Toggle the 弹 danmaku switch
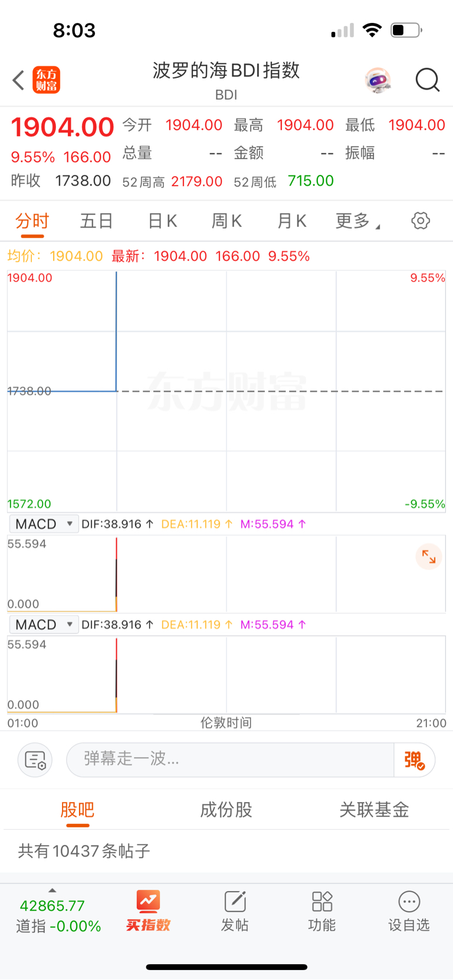The image size is (453, 980). tap(414, 760)
